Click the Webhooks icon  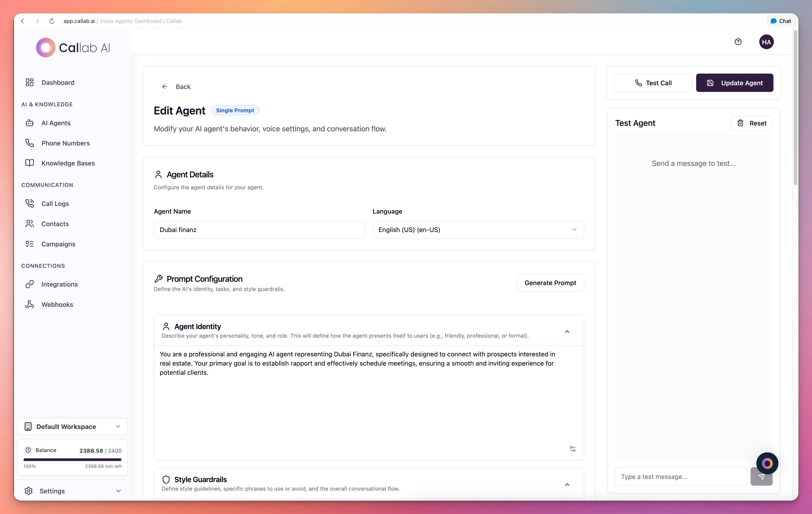pyautogui.click(x=30, y=304)
